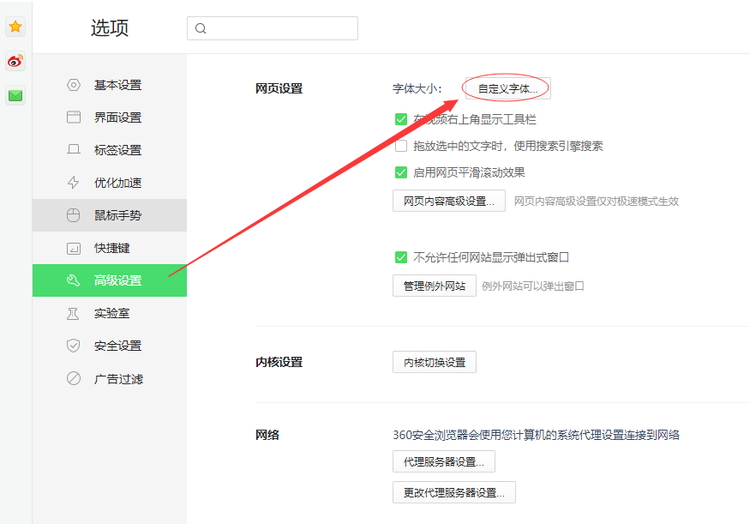The width and height of the screenshot is (750, 524).
Task: Click the 广告过滤 block icon
Action: click(x=73, y=379)
